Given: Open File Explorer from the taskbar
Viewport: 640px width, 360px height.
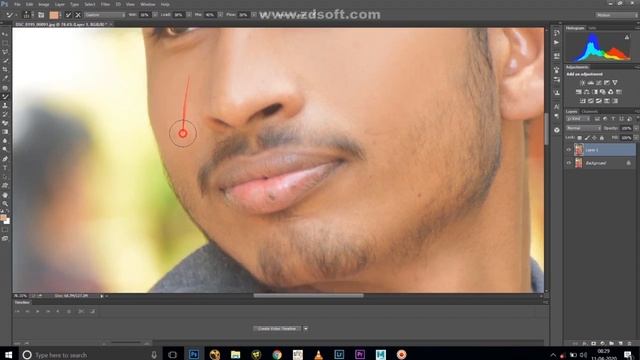Looking at the screenshot, I should click(x=235, y=354).
